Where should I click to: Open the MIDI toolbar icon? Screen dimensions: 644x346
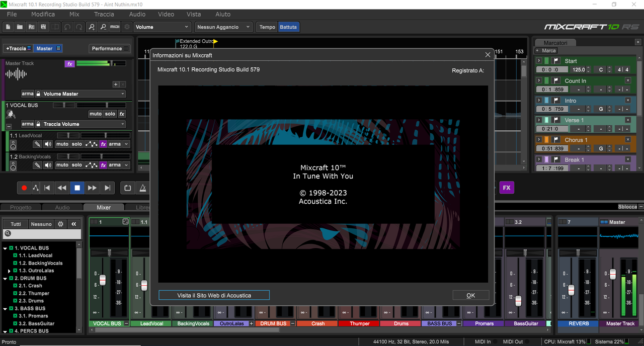(x=115, y=27)
